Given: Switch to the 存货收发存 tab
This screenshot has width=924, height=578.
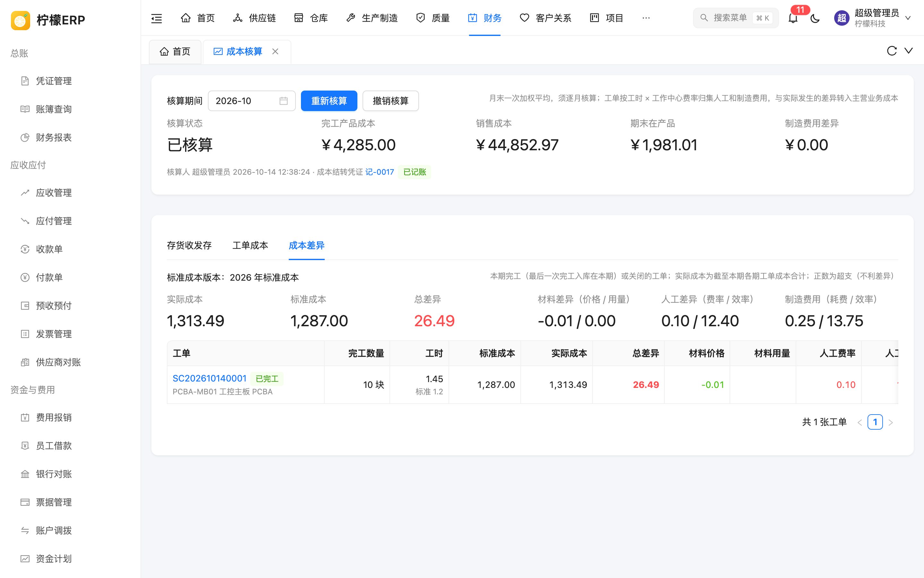Looking at the screenshot, I should (x=189, y=245).
